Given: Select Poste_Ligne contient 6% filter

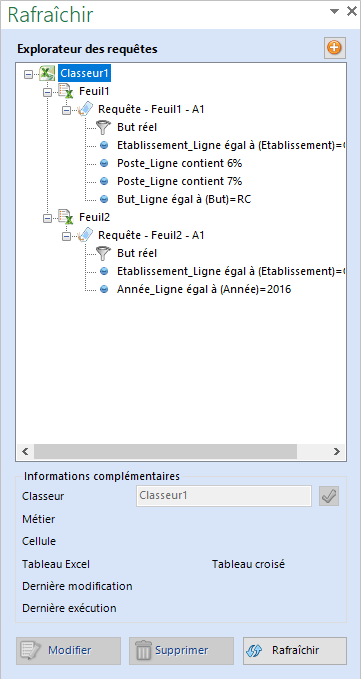Looking at the screenshot, I should click(x=179, y=163).
